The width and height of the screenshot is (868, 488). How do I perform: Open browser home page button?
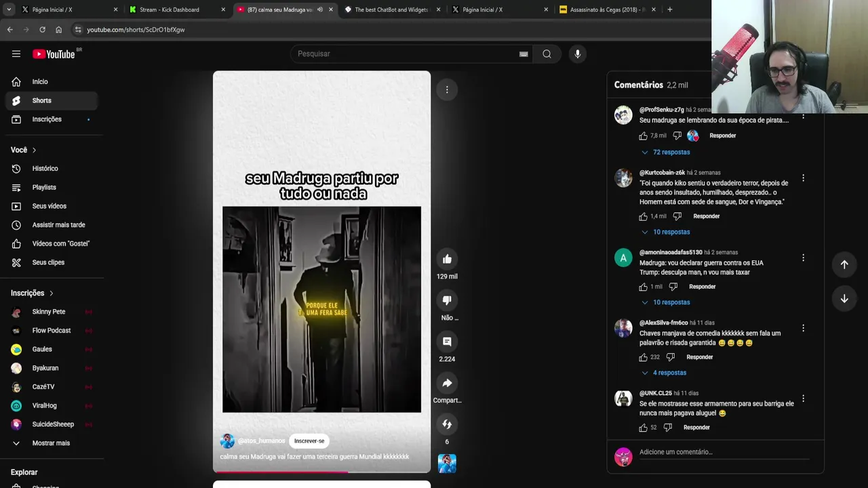point(58,30)
